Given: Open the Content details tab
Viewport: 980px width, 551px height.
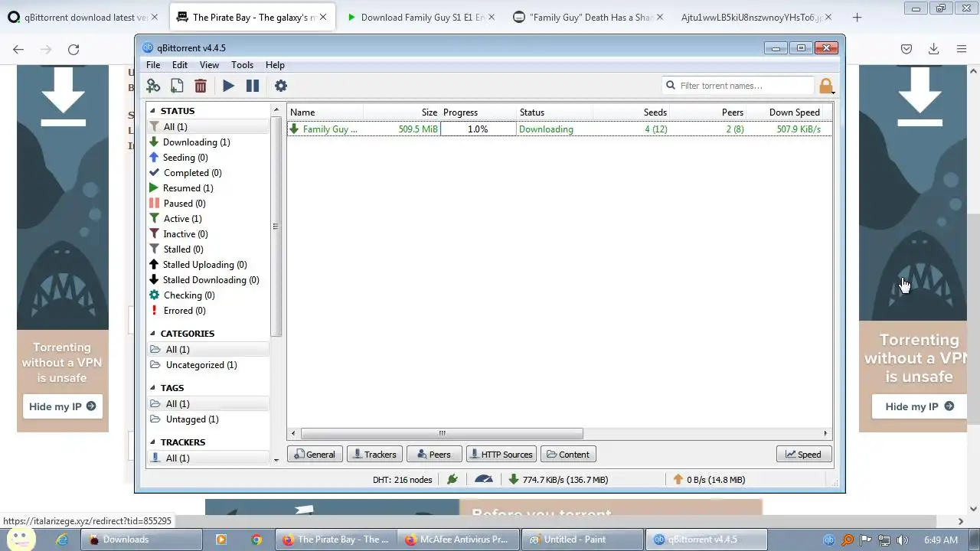Looking at the screenshot, I should (568, 455).
